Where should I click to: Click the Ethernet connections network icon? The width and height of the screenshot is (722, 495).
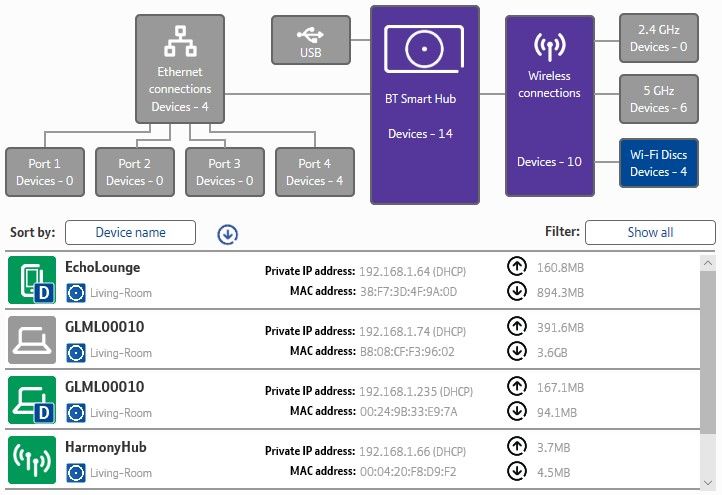[x=180, y=42]
